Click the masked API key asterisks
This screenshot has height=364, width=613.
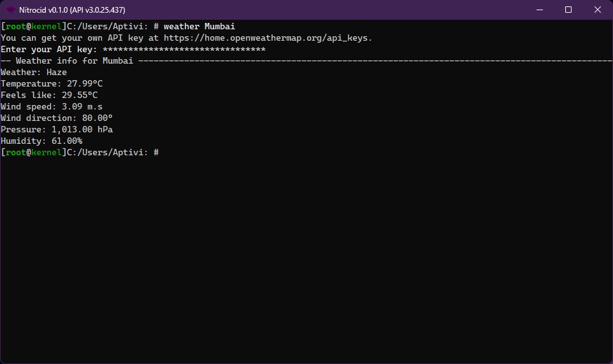point(184,50)
